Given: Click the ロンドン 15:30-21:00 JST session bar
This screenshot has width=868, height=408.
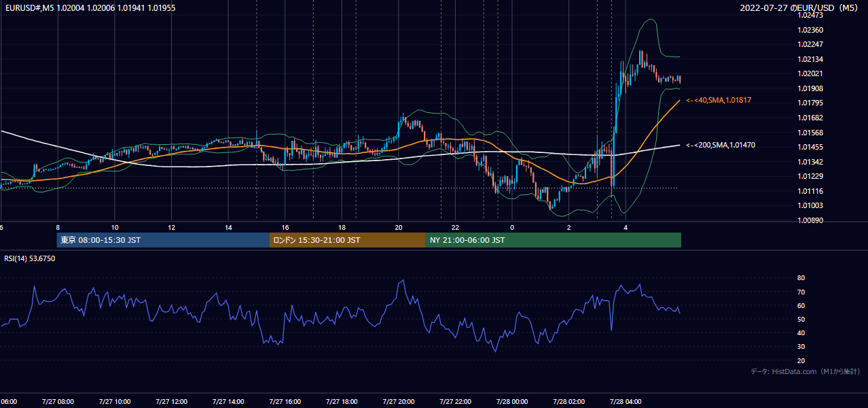Looking at the screenshot, I should (348, 240).
